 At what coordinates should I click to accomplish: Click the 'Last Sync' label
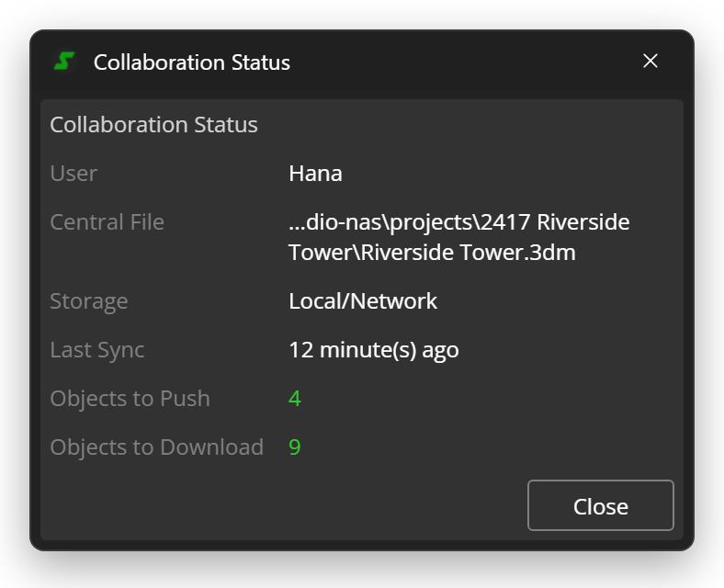pyautogui.click(x=97, y=350)
